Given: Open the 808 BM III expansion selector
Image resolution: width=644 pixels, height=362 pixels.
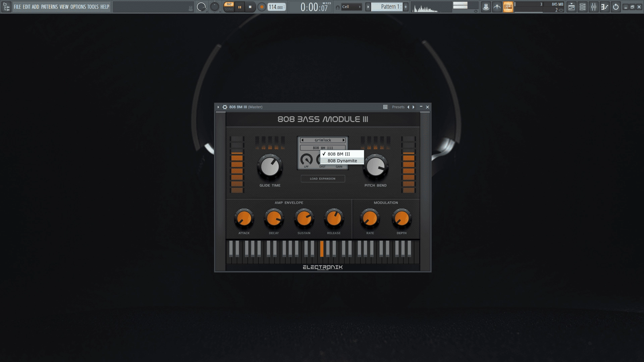Looking at the screenshot, I should click(323, 148).
